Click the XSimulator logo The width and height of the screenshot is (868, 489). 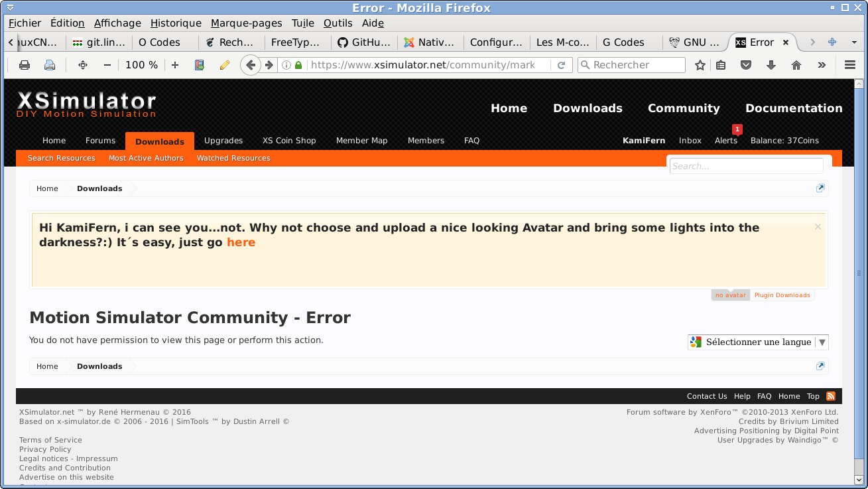[86, 105]
